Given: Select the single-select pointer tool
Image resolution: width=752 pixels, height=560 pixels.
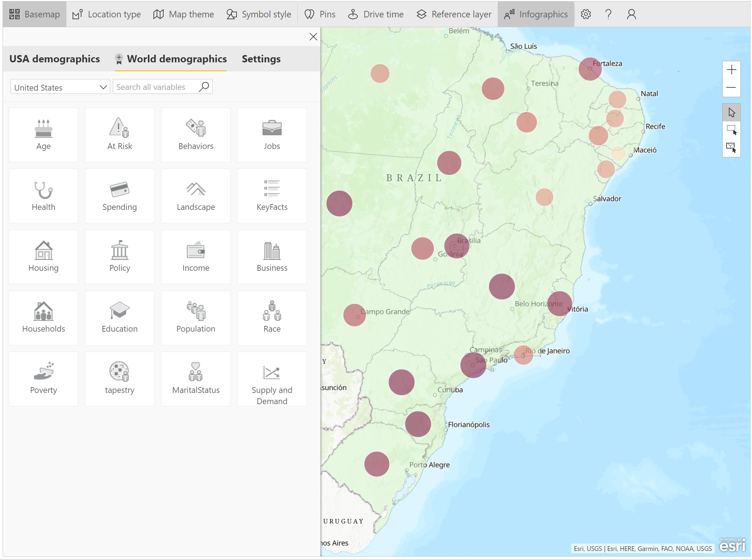Looking at the screenshot, I should (731, 112).
